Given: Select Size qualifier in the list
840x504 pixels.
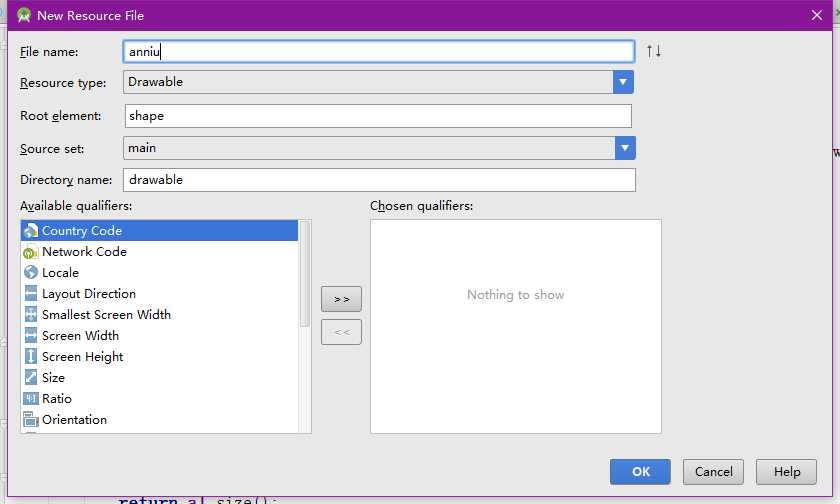Looking at the screenshot, I should tap(159, 378).
